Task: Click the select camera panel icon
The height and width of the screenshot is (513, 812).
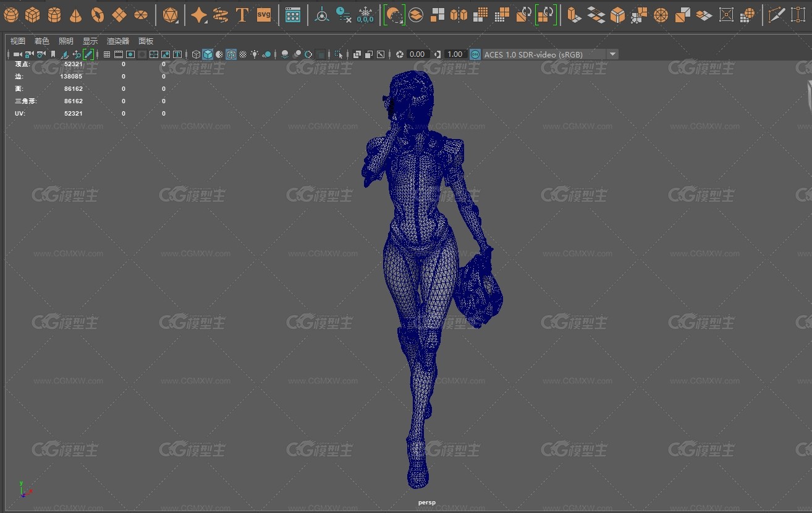Action: [x=17, y=54]
